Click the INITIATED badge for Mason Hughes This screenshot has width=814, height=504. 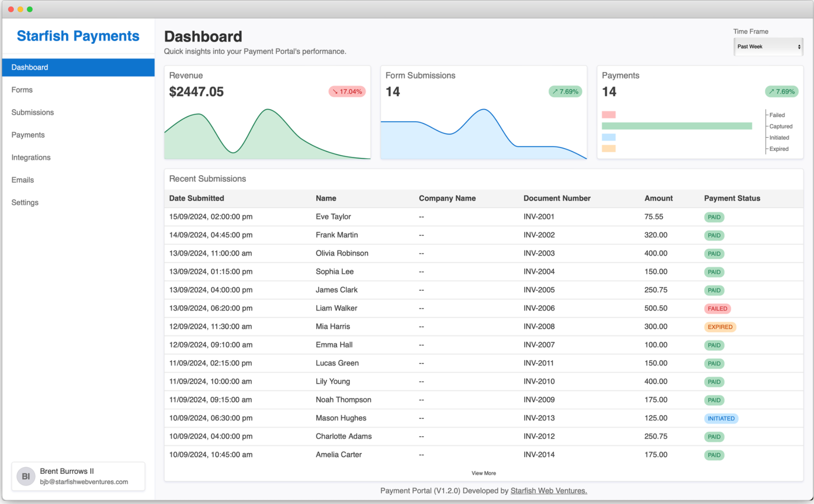[721, 418]
